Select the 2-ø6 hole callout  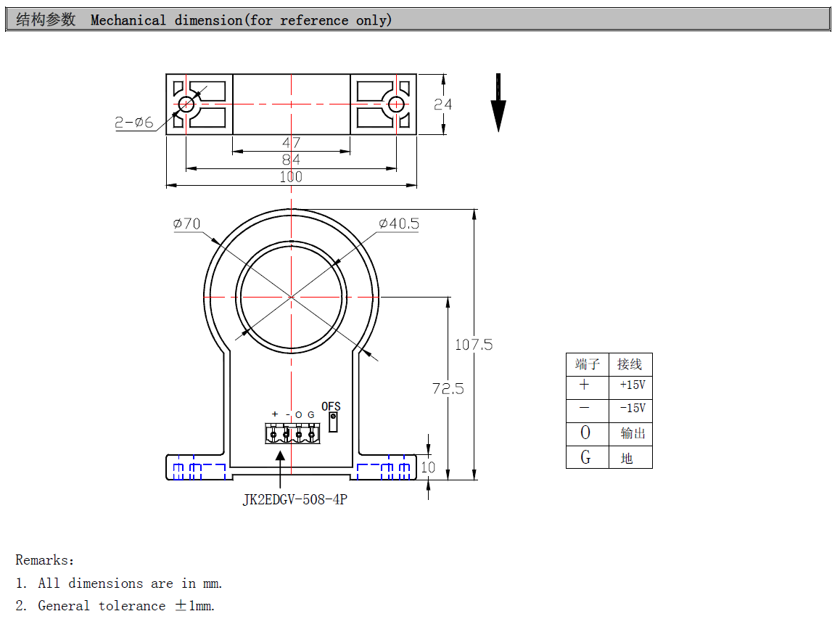134,123
